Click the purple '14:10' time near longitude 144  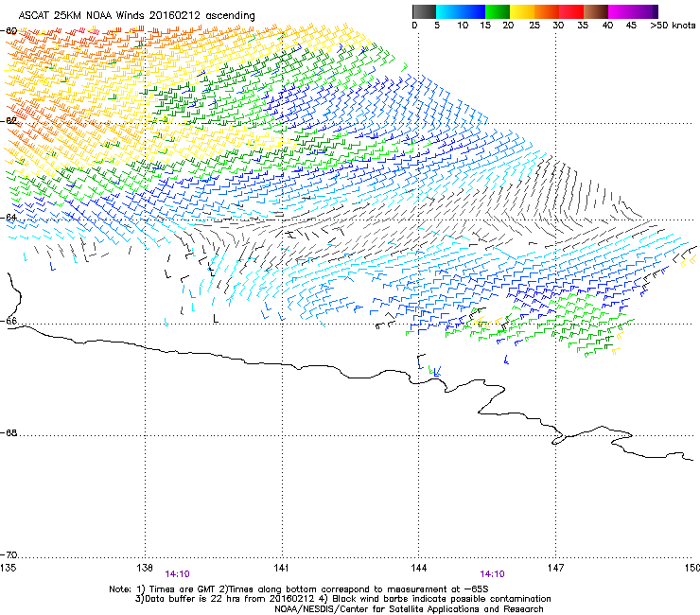point(493,574)
